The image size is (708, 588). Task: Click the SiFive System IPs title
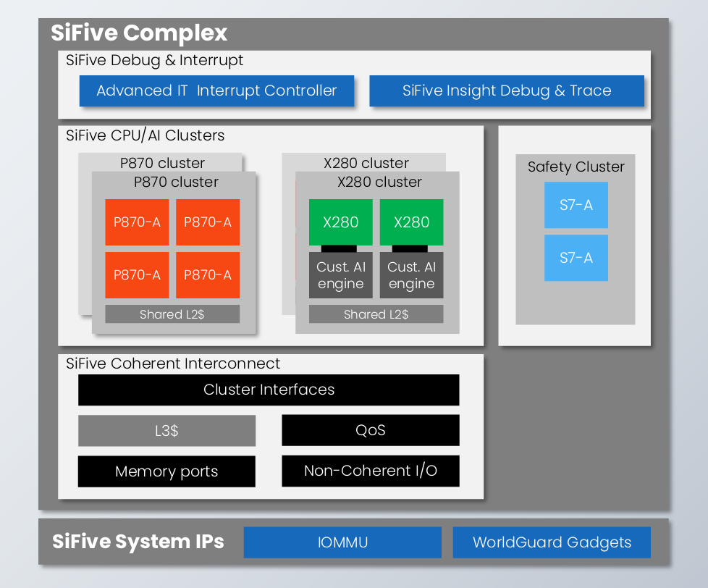pos(138,542)
